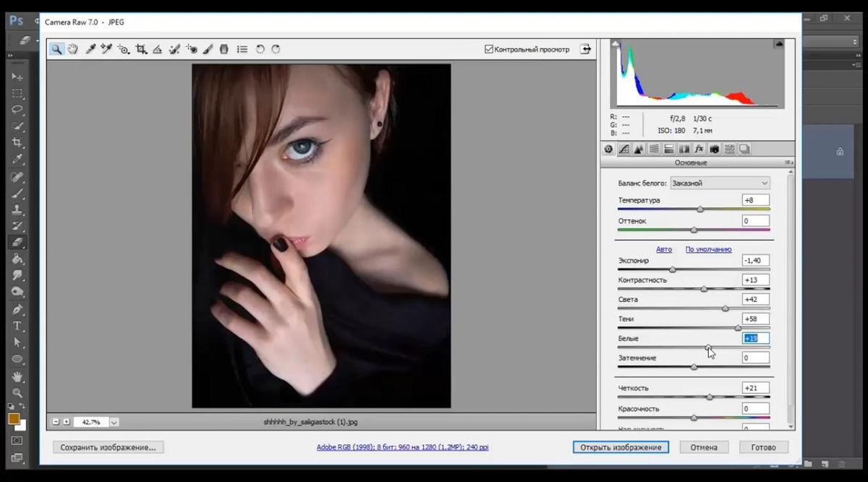Click the Готово button

click(x=763, y=447)
